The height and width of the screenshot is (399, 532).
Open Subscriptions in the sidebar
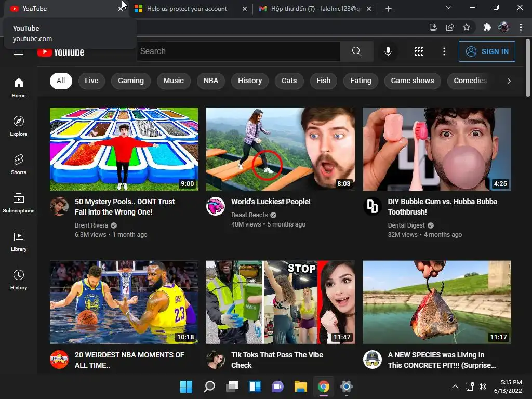(x=19, y=203)
